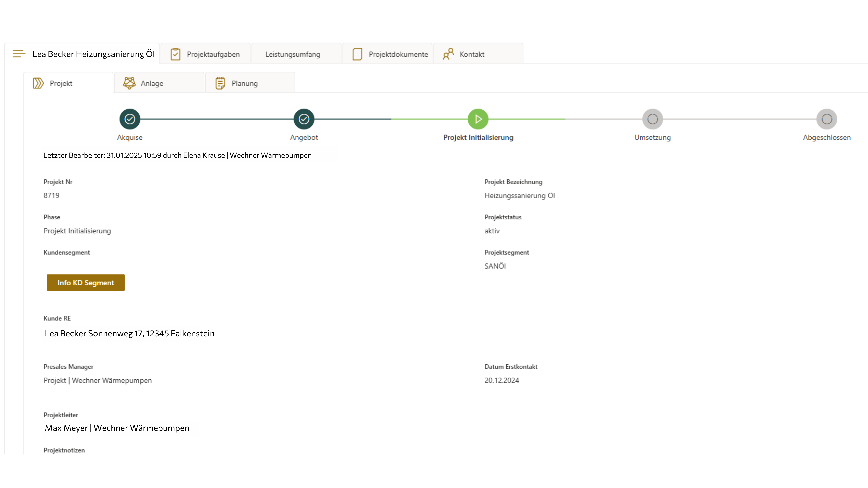Open the Leistungsumfang tab
This screenshot has width=868, height=488.
(293, 54)
